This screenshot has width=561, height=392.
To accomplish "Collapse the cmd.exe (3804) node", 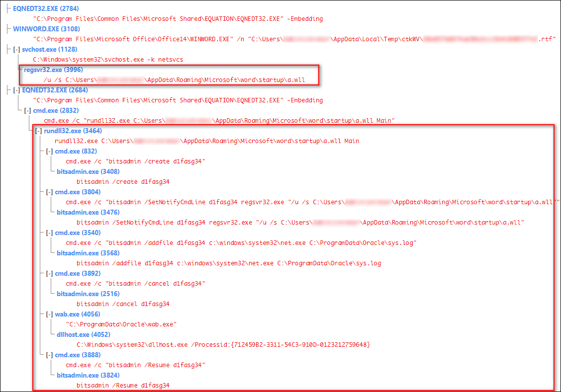I will pos(49,192).
